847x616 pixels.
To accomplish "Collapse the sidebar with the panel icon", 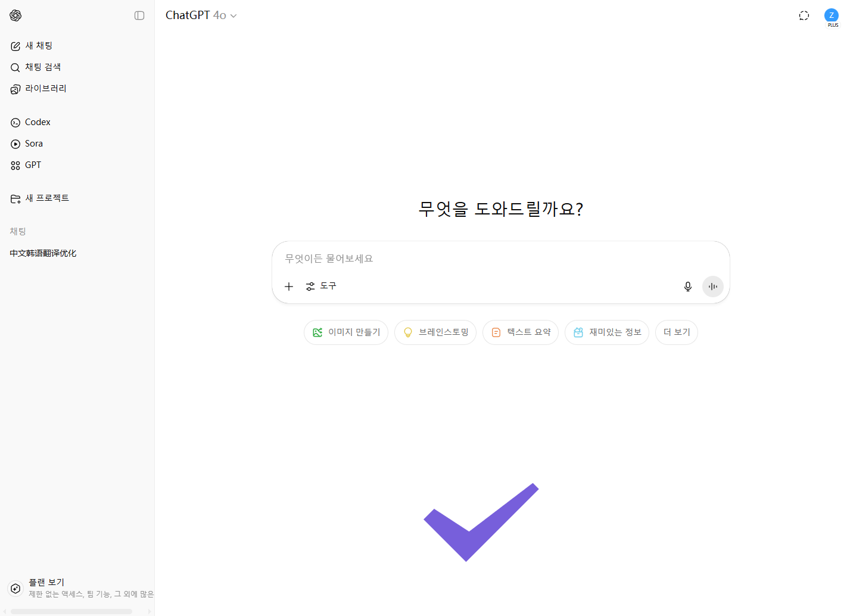I will (139, 15).
